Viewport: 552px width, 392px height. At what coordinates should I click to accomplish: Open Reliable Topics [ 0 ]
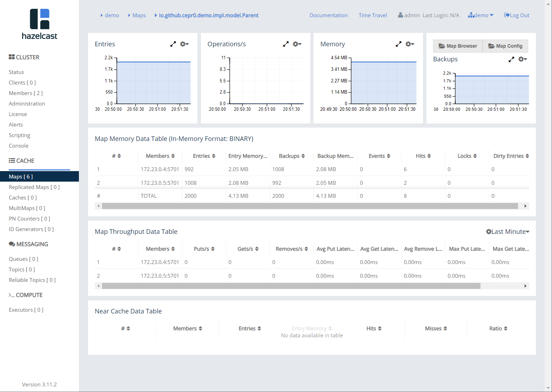[32, 280]
